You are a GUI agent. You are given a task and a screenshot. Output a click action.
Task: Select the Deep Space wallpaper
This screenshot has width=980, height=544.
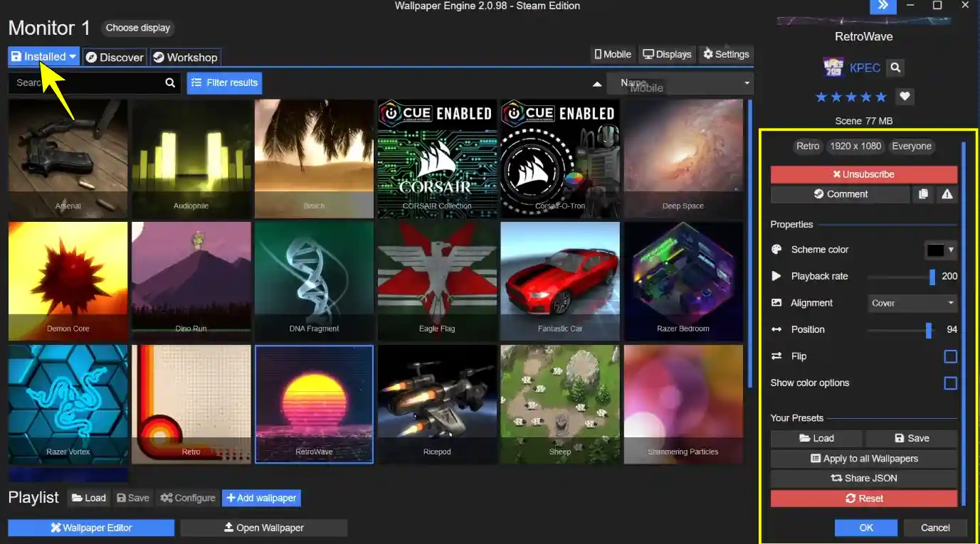[683, 159]
